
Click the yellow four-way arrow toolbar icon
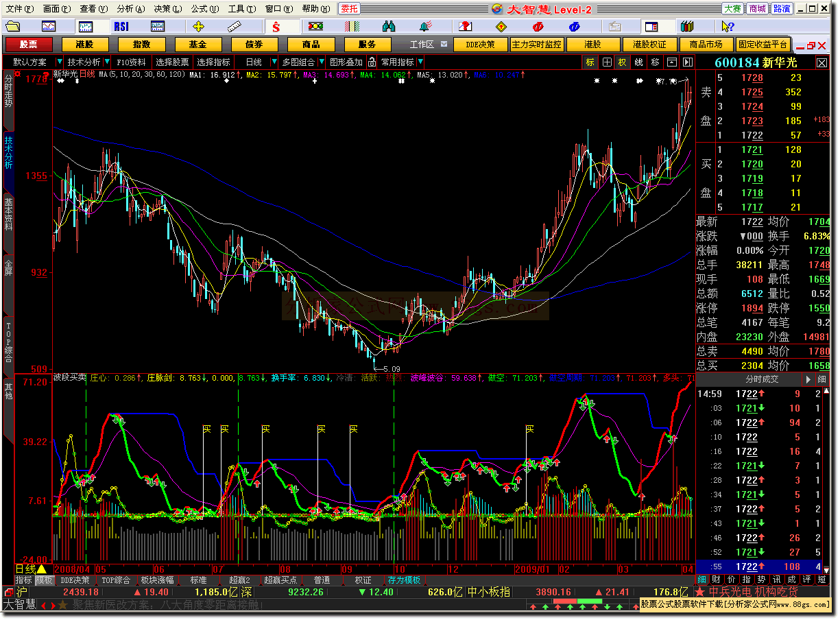pyautogui.click(x=198, y=26)
